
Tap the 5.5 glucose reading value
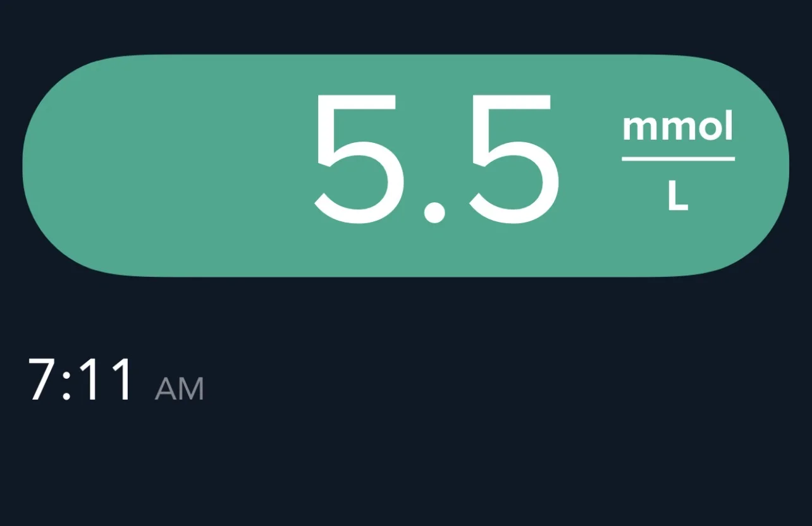coord(436,159)
